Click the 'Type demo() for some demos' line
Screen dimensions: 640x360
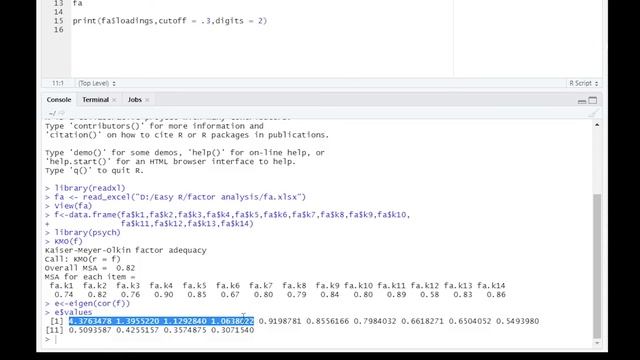pyautogui.click(x=185, y=153)
